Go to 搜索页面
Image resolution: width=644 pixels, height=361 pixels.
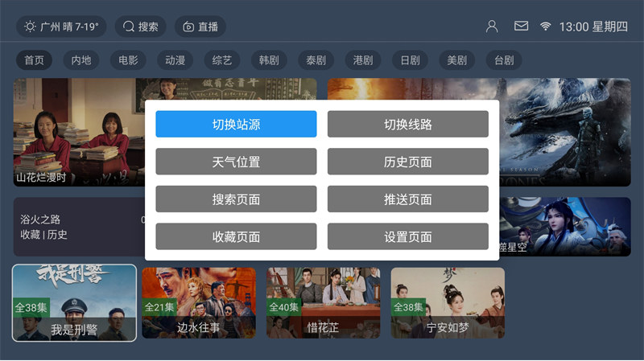[236, 199]
